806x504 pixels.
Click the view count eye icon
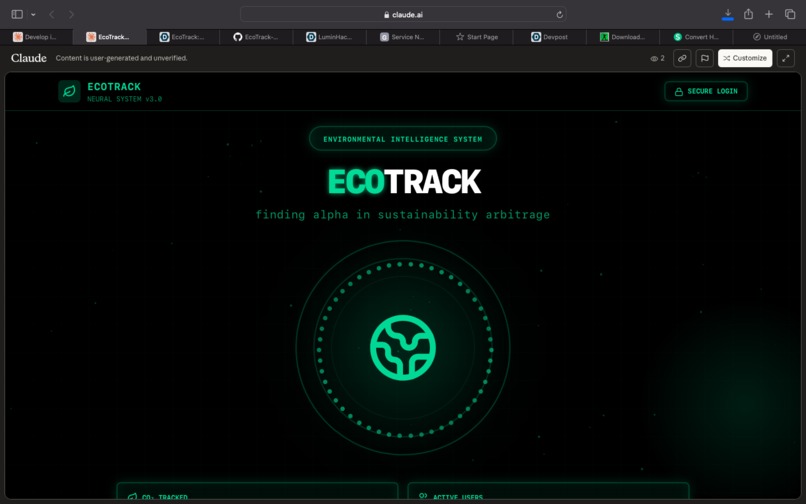[654, 59]
